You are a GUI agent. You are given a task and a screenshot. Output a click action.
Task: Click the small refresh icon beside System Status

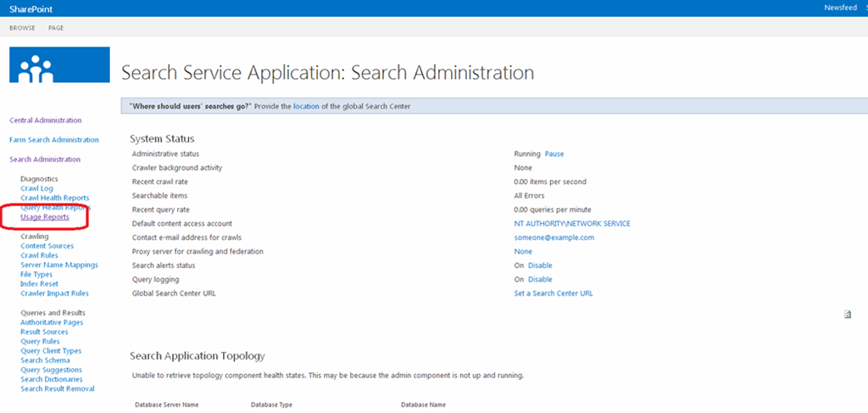pyautogui.click(x=847, y=314)
